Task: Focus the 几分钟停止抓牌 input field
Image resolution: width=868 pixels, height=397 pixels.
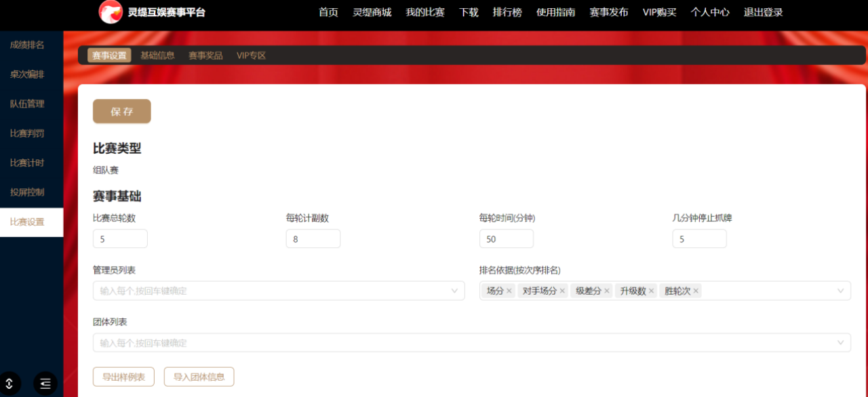Action: point(700,239)
